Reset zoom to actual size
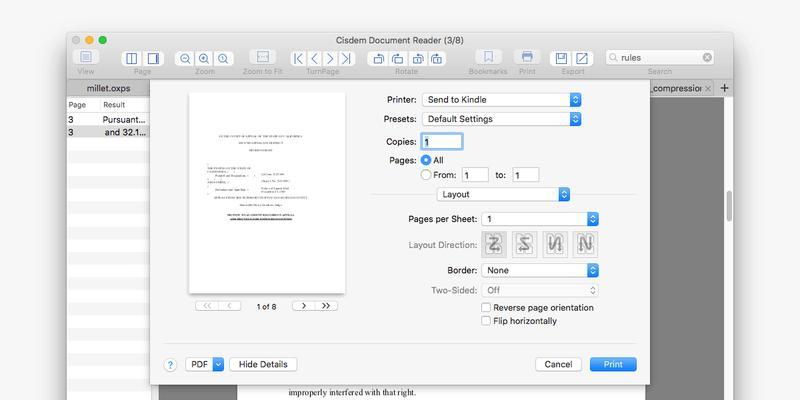This screenshot has height=400, width=800. (223, 59)
